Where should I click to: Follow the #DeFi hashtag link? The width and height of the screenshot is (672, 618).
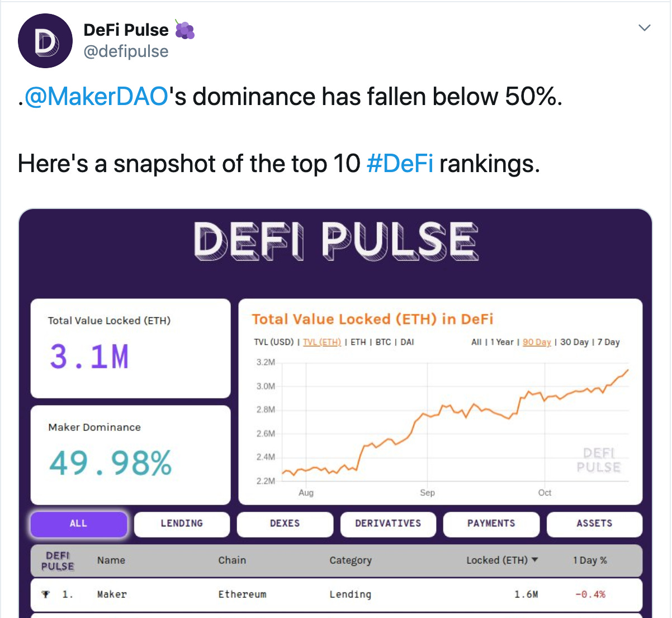pyautogui.click(x=400, y=164)
